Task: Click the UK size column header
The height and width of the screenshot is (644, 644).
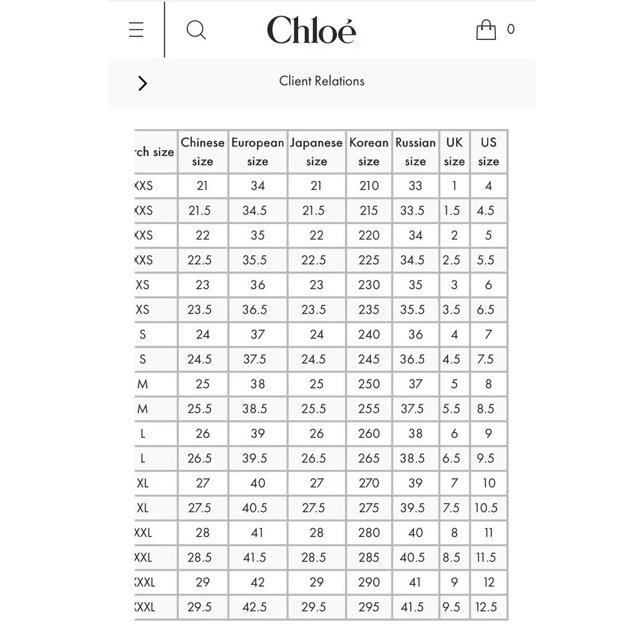Action: (454, 151)
